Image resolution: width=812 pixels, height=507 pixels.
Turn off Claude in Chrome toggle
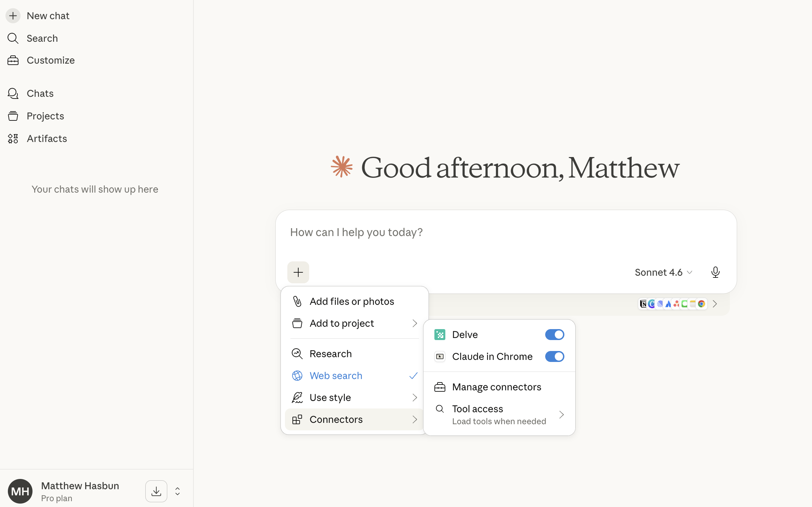(x=554, y=356)
